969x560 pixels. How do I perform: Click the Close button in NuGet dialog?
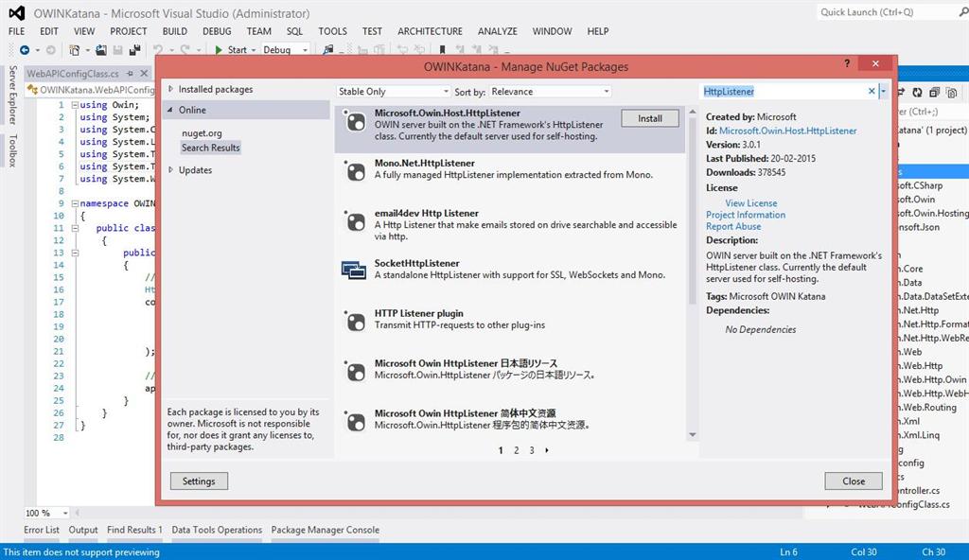(854, 481)
